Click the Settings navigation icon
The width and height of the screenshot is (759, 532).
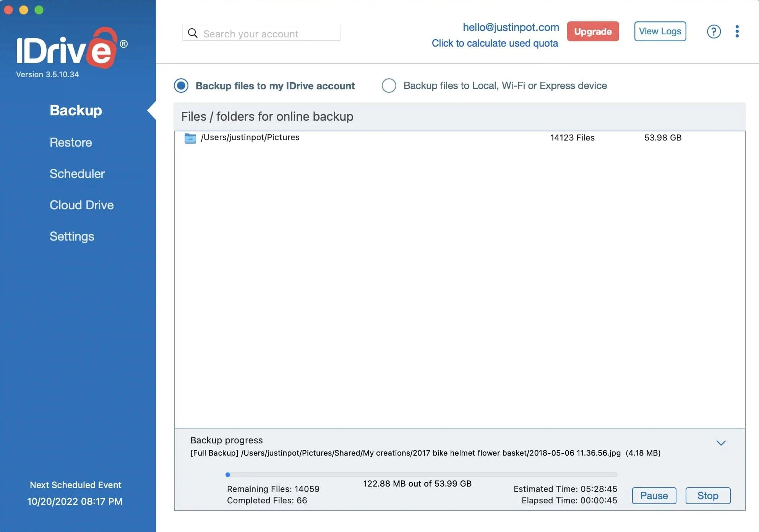click(71, 236)
